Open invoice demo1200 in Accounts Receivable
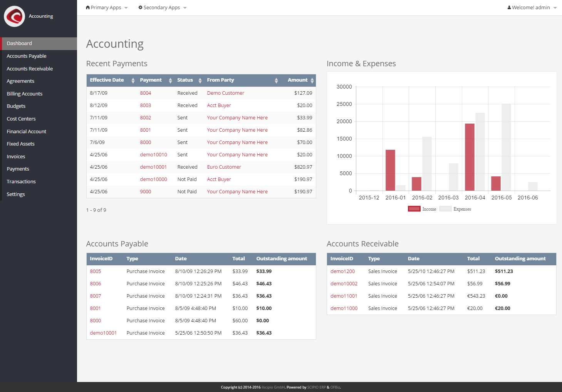562x392 pixels. [342, 271]
